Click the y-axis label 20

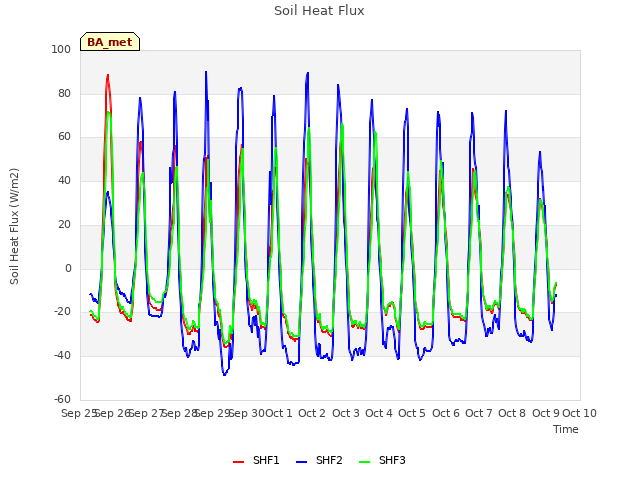tap(64, 224)
